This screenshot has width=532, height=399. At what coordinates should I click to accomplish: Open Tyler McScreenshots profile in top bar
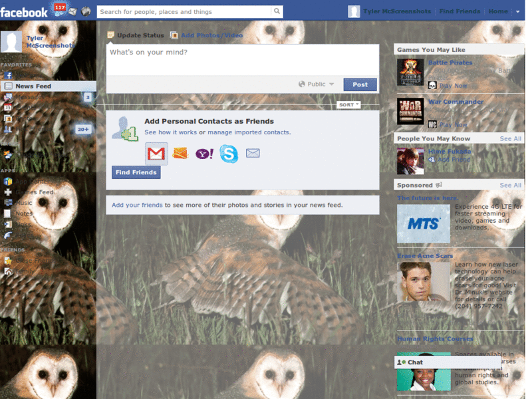[397, 11]
